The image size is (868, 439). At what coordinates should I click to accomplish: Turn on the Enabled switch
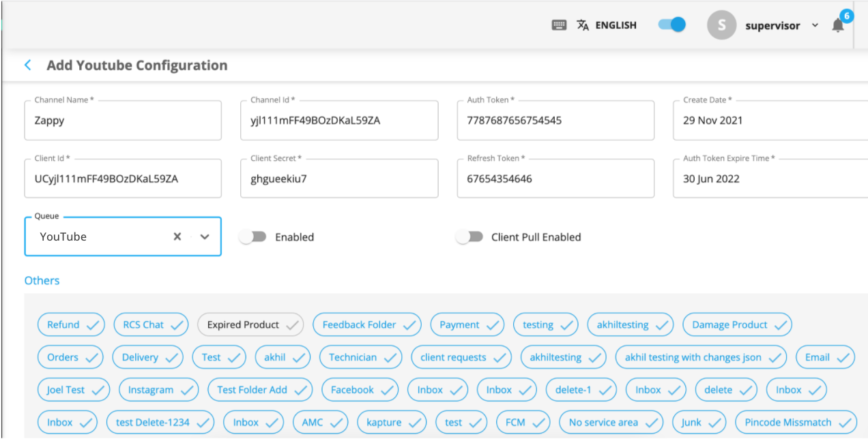[252, 237]
